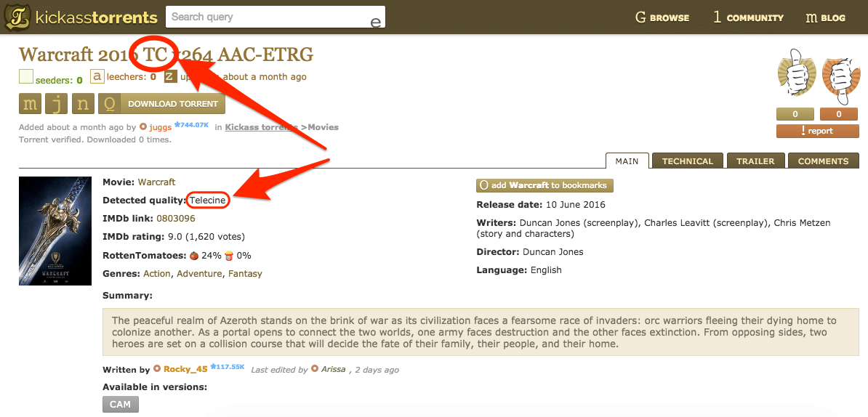Click the search submit icon
The height and width of the screenshot is (417, 868).
[375, 21]
